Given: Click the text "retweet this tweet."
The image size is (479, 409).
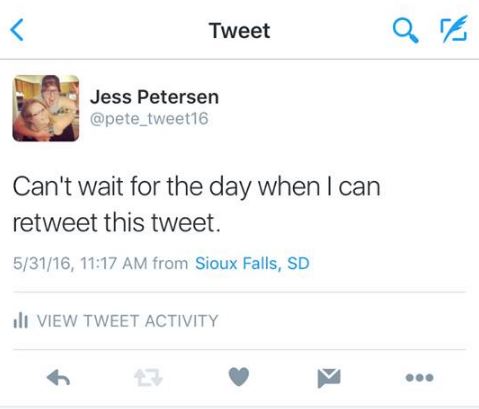Looking at the screenshot, I should click(117, 223).
